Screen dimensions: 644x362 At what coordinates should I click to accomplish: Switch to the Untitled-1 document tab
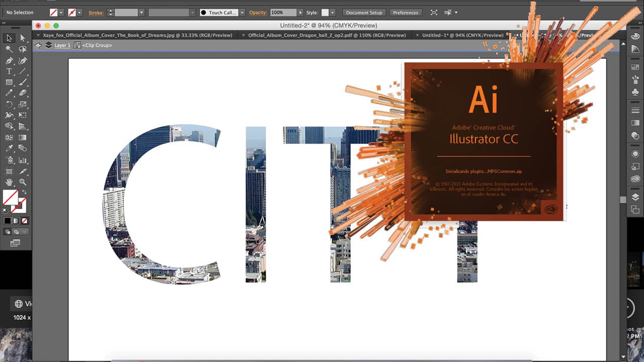(463, 35)
